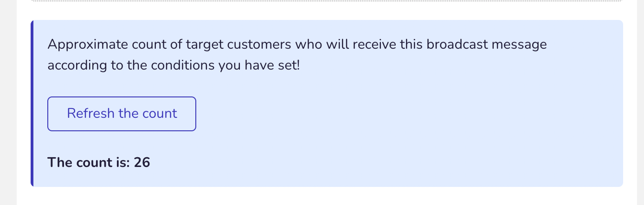Screen dimensions: 644x205
Task: Click the gray page margin on the right
Action: (x=640, y=102)
